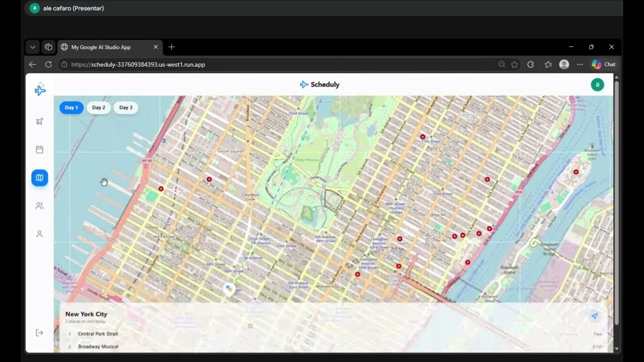Open the calendar view in sidebar
644x362 pixels.
[40, 149]
